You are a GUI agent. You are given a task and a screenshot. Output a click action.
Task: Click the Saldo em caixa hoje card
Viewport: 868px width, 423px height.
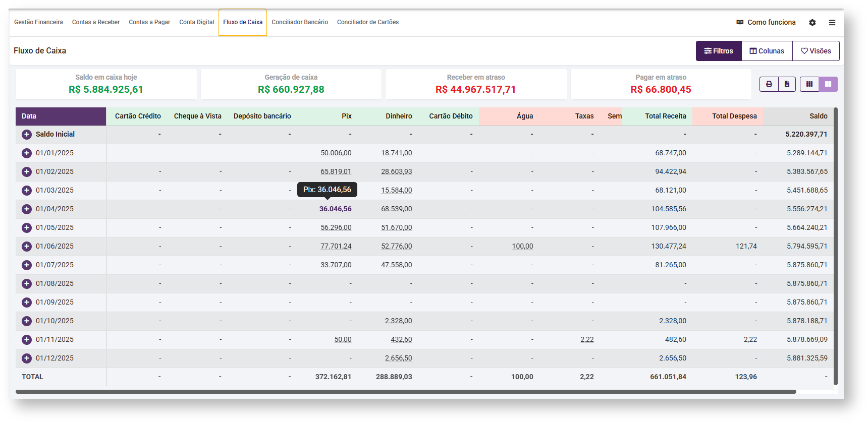(x=106, y=84)
